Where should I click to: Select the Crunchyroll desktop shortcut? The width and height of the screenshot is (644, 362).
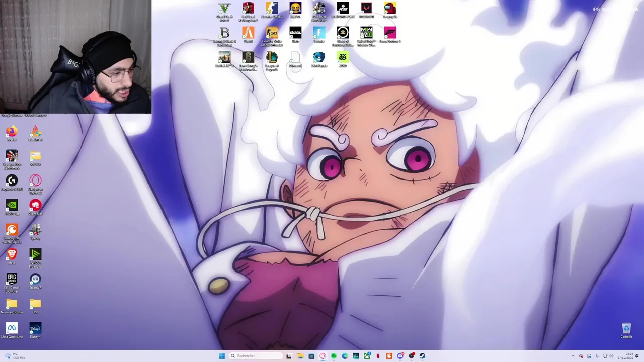[x=12, y=234]
